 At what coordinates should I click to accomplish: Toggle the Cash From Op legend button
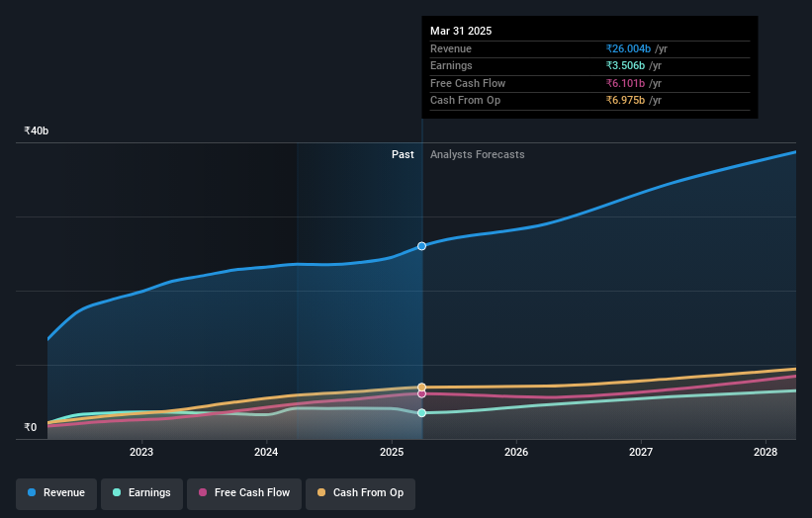(360, 493)
